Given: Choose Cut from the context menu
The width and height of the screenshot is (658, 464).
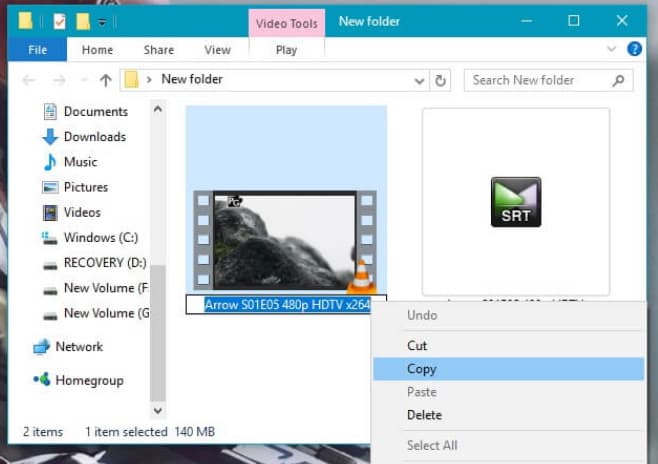Looking at the screenshot, I should click(417, 345).
